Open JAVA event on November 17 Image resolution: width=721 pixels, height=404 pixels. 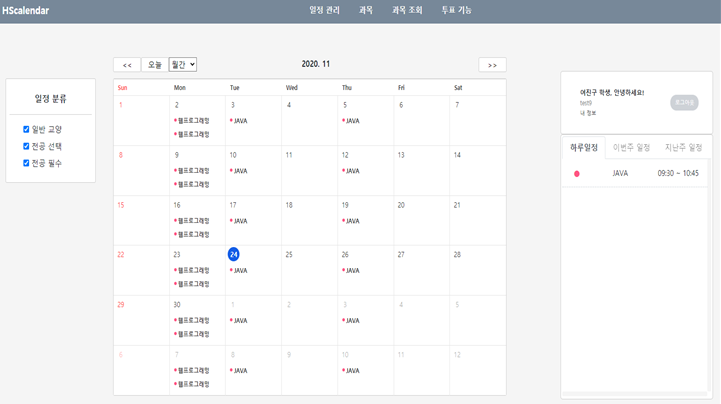coord(239,221)
